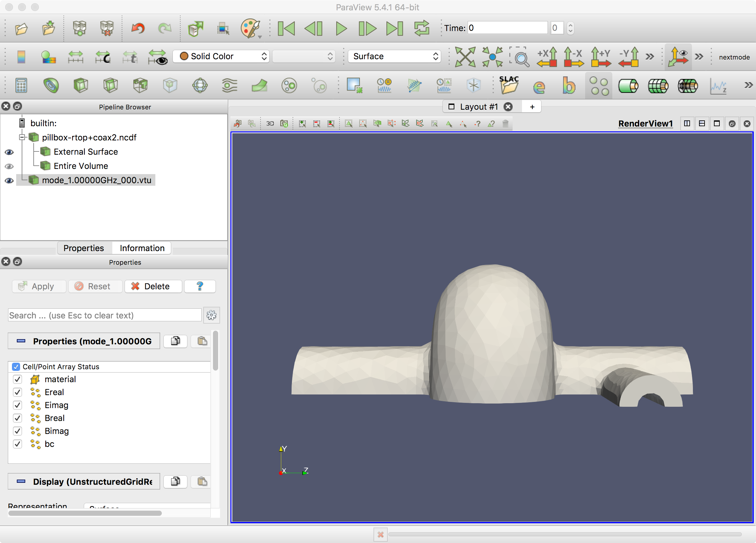The image size is (756, 543).
Task: Switch to the Properties tab
Action: pos(84,248)
